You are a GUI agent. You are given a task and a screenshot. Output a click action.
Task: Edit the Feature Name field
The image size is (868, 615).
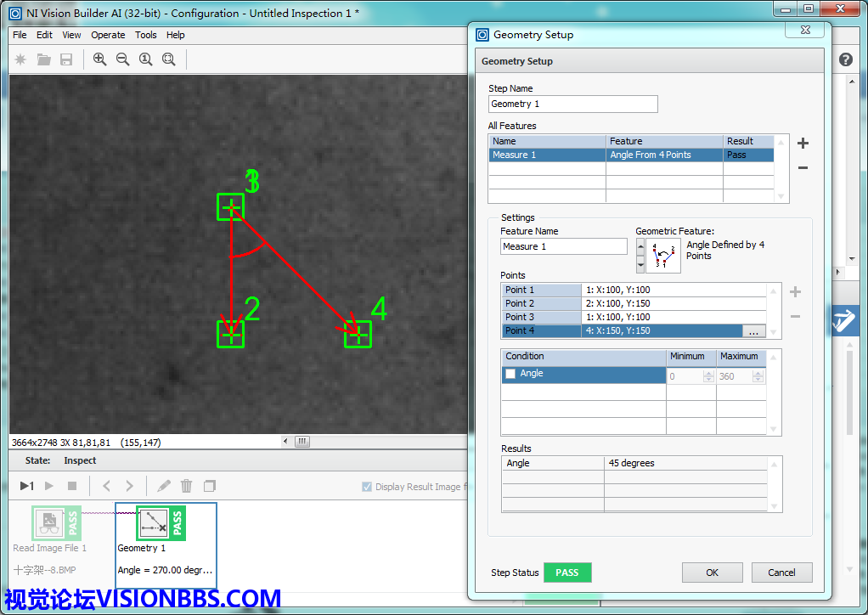[564, 246]
